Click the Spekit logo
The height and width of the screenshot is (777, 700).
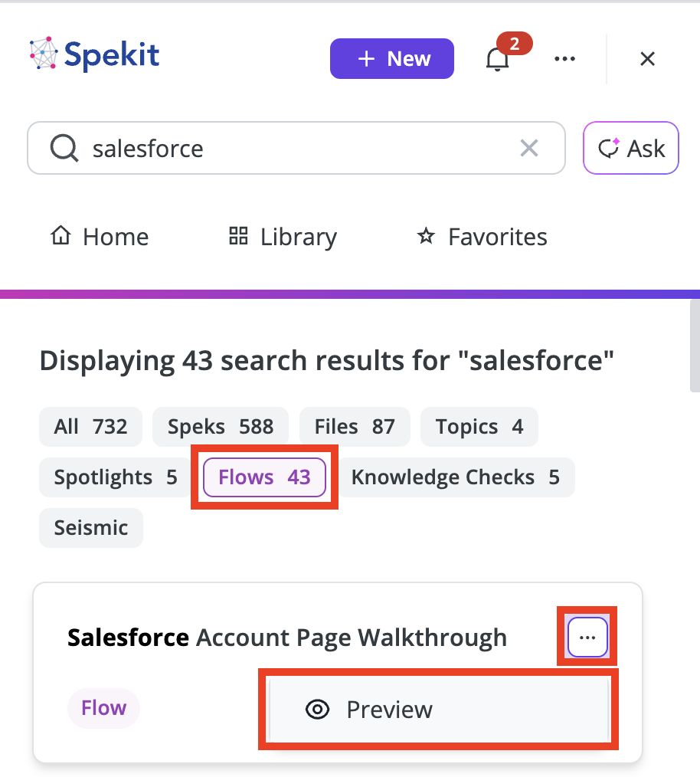pyautogui.click(x=94, y=54)
